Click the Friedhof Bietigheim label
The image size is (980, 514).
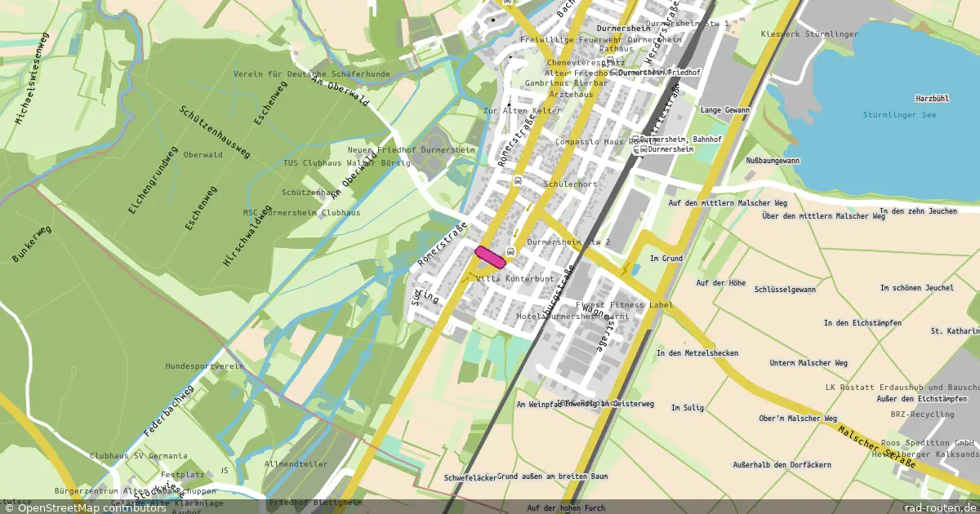click(x=315, y=503)
